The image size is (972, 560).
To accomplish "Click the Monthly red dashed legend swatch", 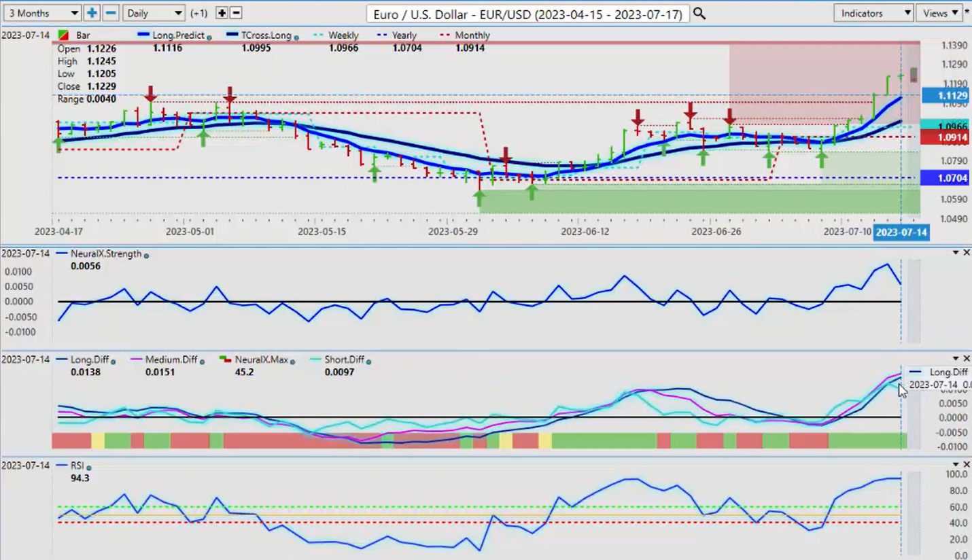I will point(445,35).
